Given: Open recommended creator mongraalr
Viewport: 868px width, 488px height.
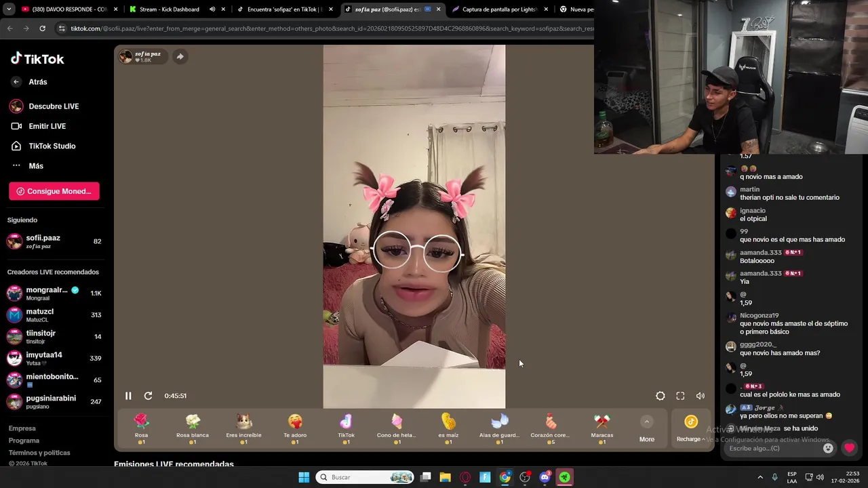Looking at the screenshot, I should (54, 293).
